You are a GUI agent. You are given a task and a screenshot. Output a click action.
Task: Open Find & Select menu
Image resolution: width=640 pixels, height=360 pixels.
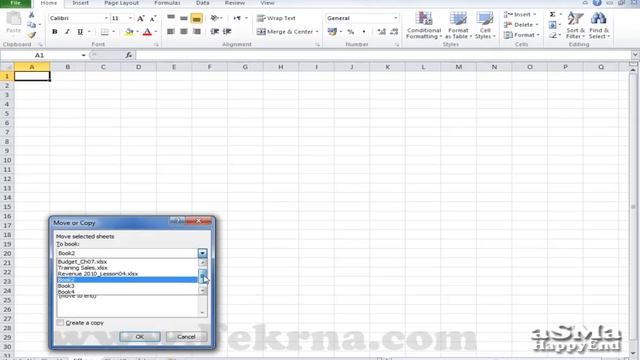[x=599, y=25]
